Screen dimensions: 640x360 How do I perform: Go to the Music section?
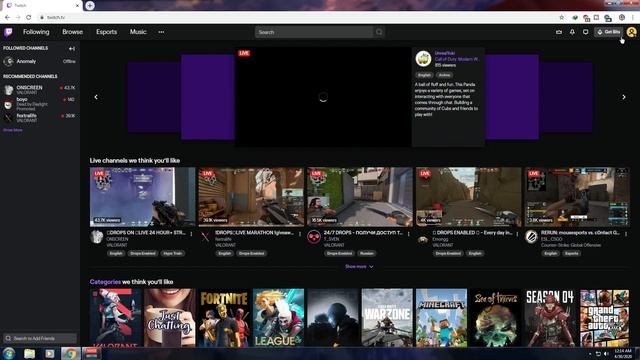pyautogui.click(x=138, y=32)
